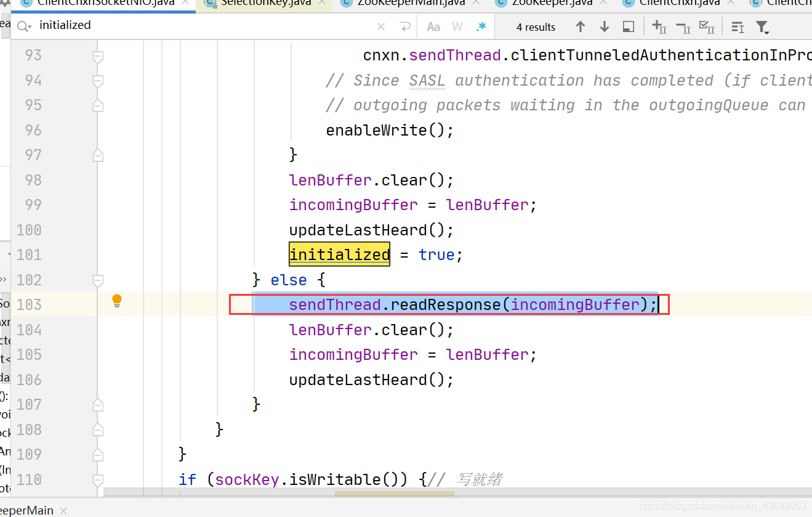Select all occurrences icon
This screenshot has height=517, width=812.
(707, 26)
